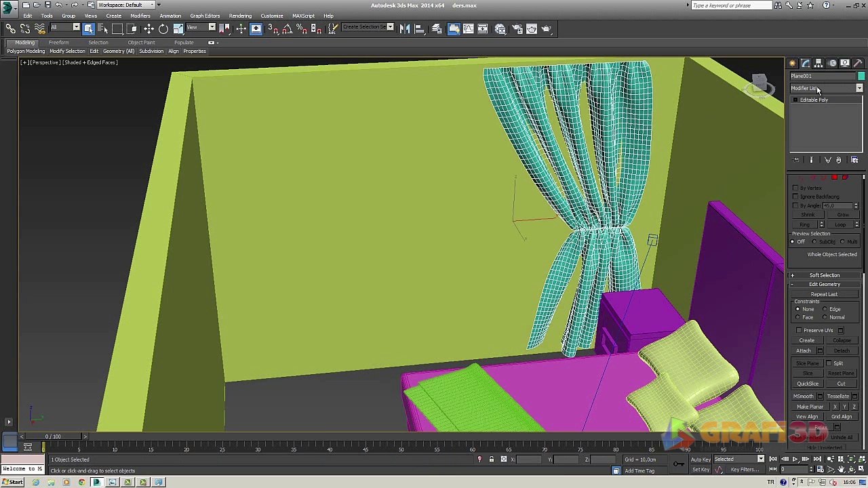The height and width of the screenshot is (488, 868).
Task: Open the Material Editor
Action: click(x=500, y=28)
